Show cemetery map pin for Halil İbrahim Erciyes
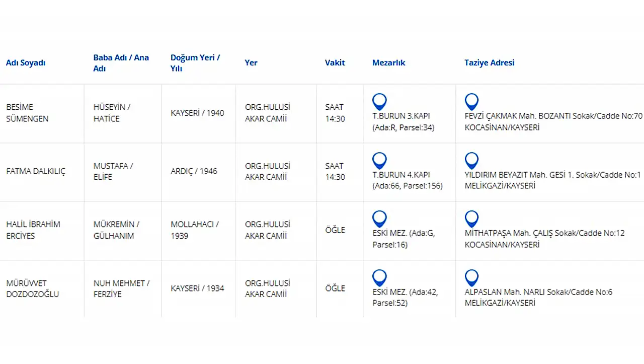Screen dimensions: 644x364 coord(379,219)
